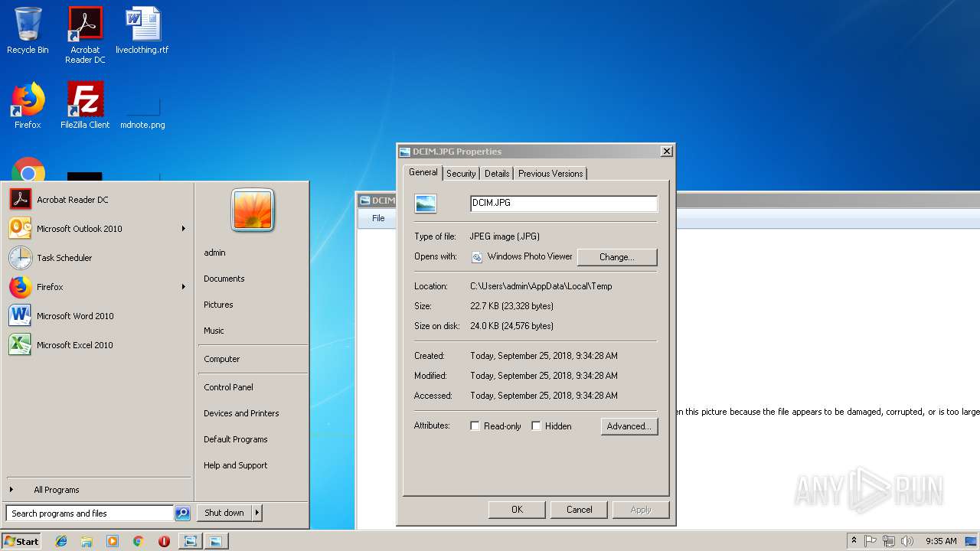Click the Change... opens-with button

(617, 257)
